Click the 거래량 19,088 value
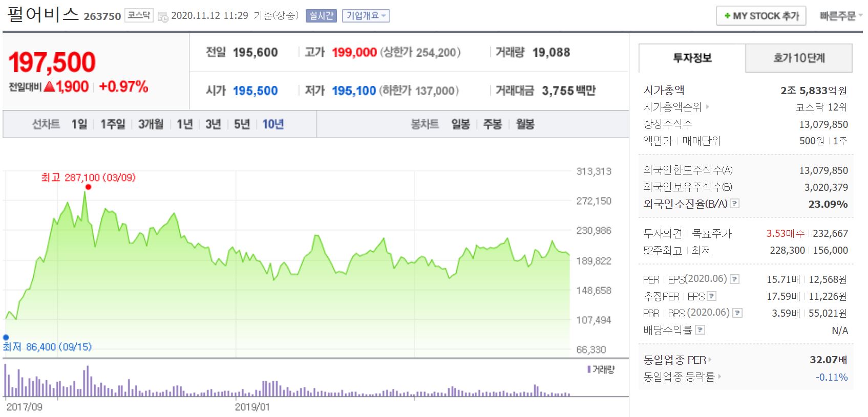Image resolution: width=868 pixels, height=417 pixels. click(x=551, y=52)
